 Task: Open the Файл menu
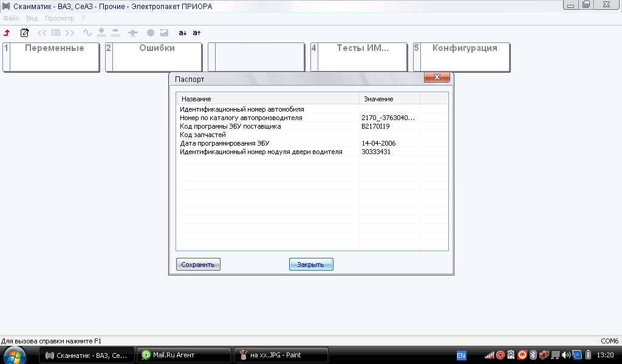(11, 18)
